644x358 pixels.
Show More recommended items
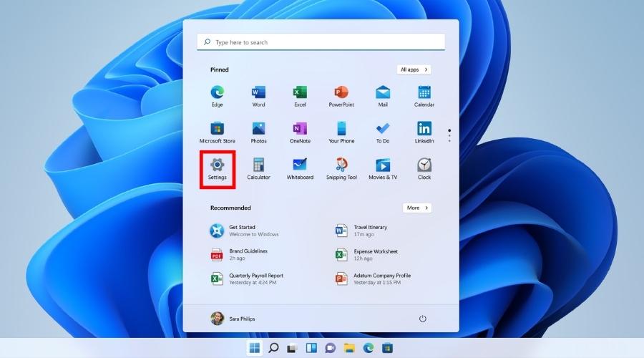pos(417,208)
